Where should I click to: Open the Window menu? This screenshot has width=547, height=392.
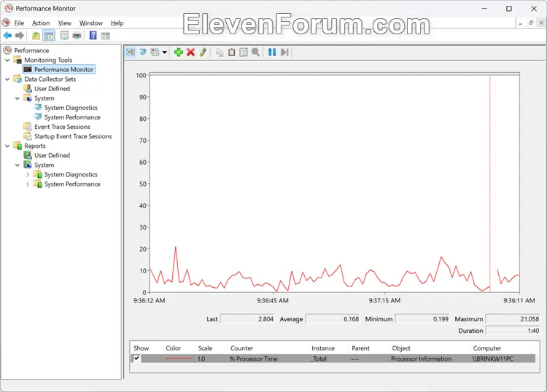(x=90, y=23)
